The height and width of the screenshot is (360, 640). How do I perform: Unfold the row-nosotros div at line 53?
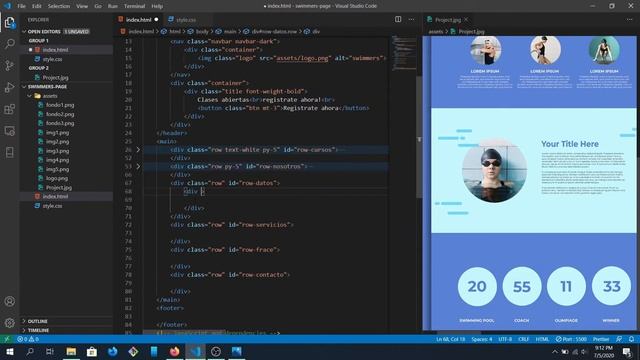[x=138, y=167]
